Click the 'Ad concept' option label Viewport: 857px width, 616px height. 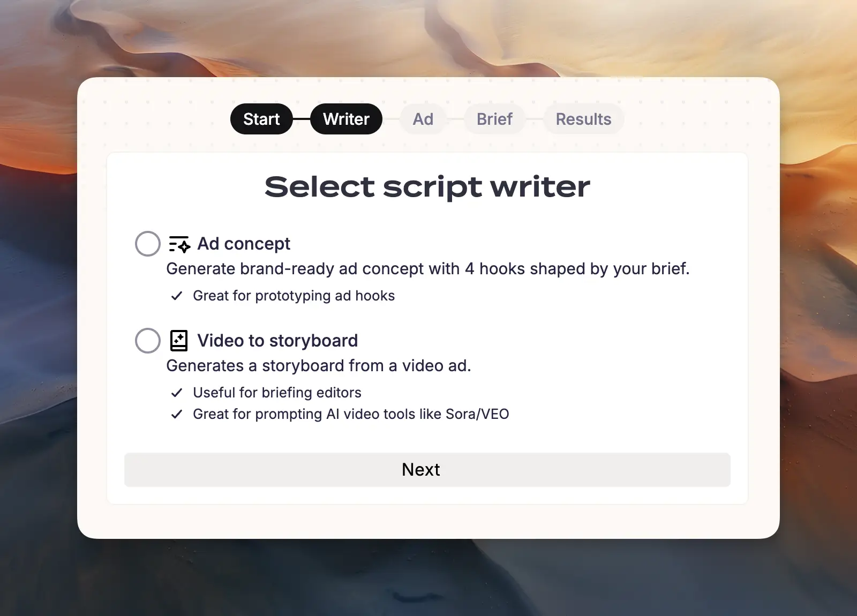pos(244,244)
